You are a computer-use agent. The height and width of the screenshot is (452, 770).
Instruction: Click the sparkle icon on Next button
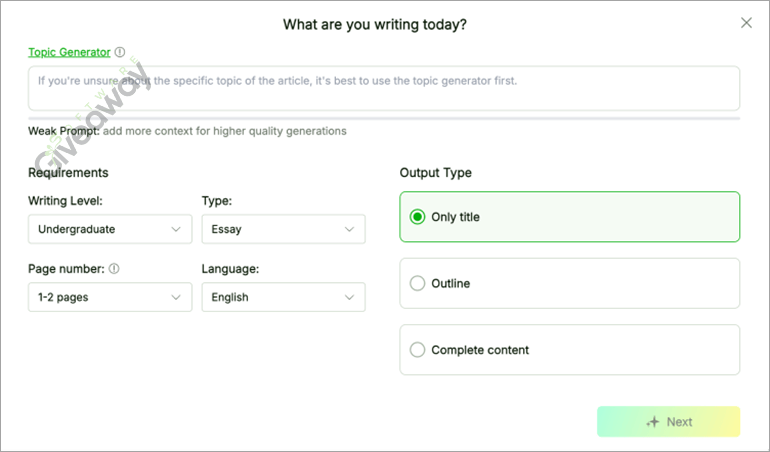click(653, 422)
